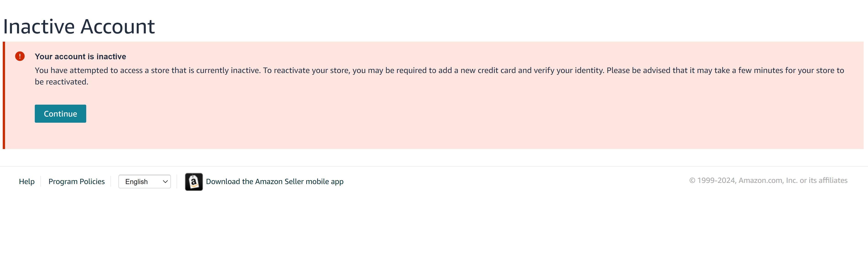
Task: Click the separator between Help and Program Policies
Action: pyautogui.click(x=41, y=181)
